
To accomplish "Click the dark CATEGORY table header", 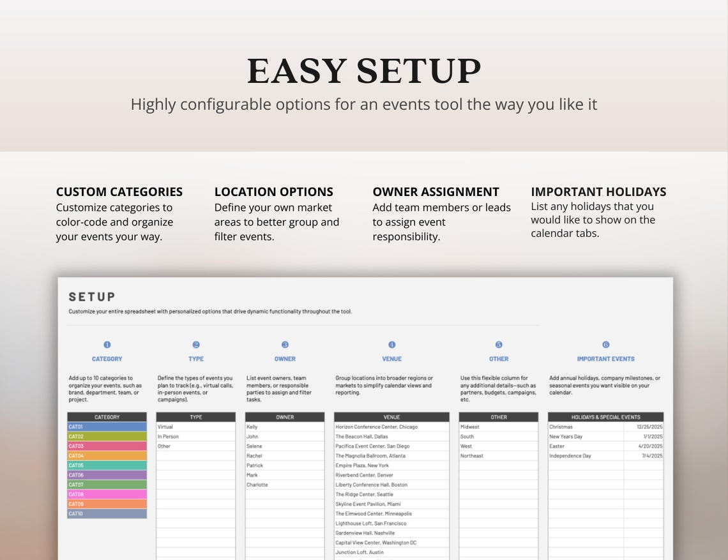I will pyautogui.click(x=107, y=417).
